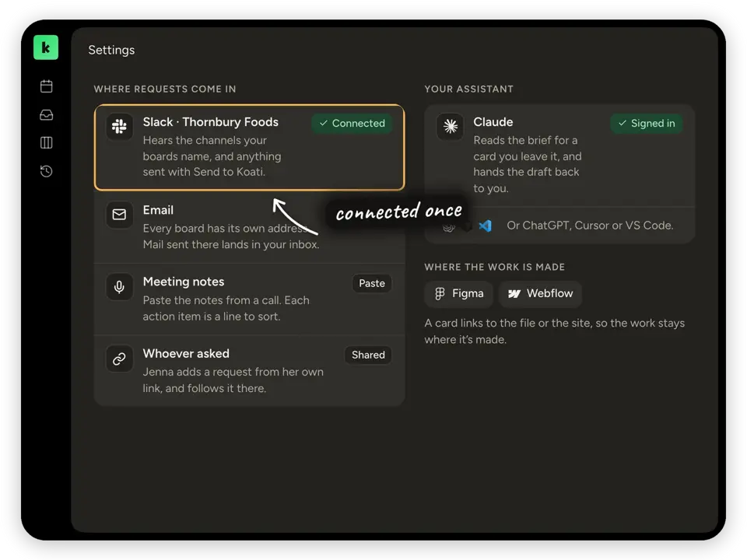Click 'Jenna adds a request from her own' text
The image size is (747, 560).
[233, 372]
